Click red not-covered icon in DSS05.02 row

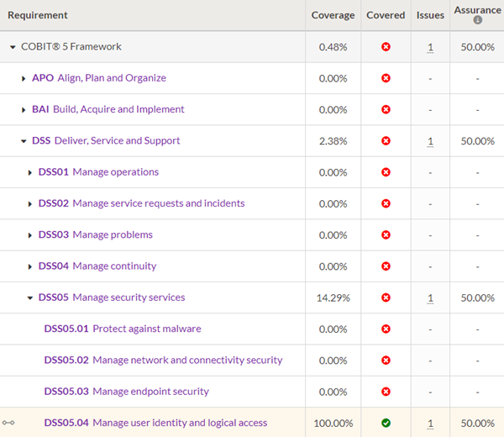[x=386, y=361]
